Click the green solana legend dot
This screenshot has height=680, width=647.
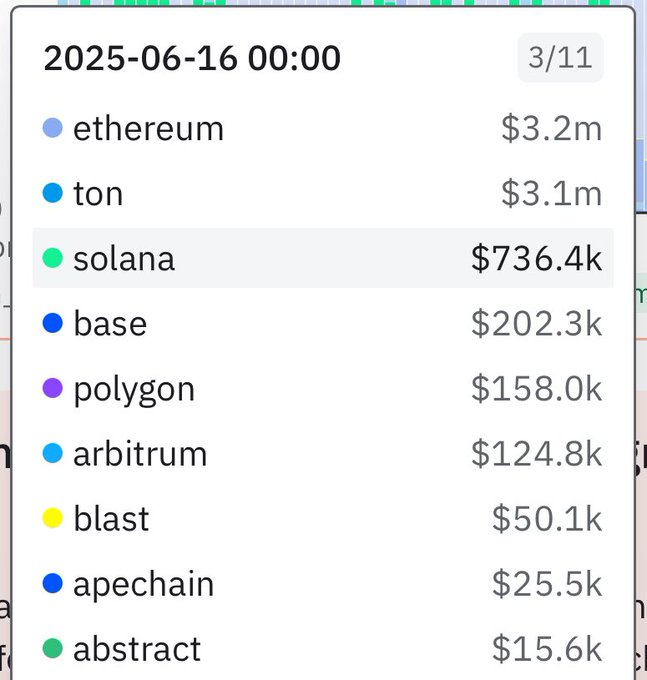pyautogui.click(x=53, y=258)
